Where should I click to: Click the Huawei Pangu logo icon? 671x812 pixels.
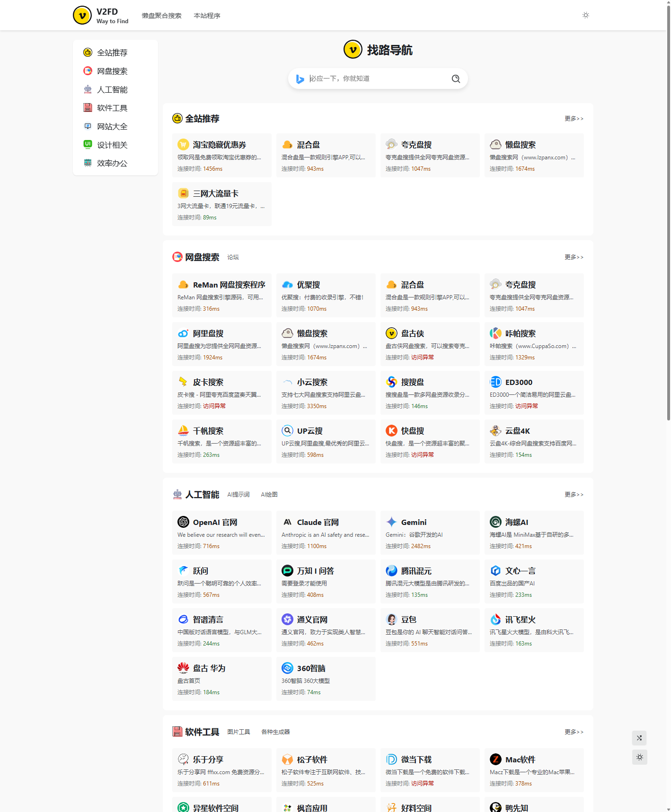183,668
